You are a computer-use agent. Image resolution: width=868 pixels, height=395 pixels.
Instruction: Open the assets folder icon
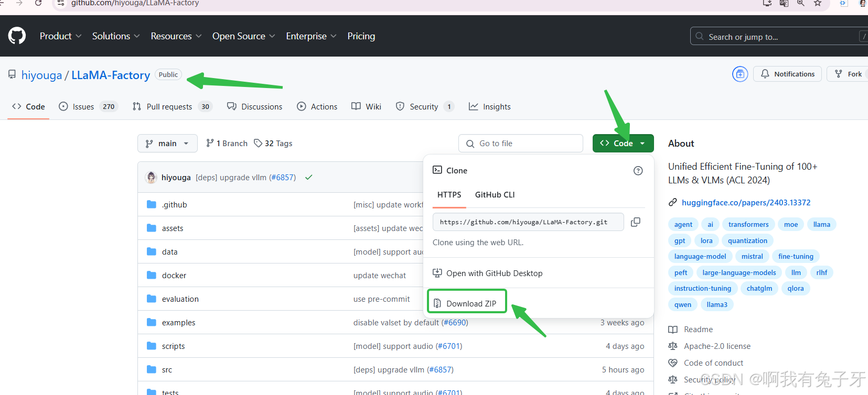point(152,228)
